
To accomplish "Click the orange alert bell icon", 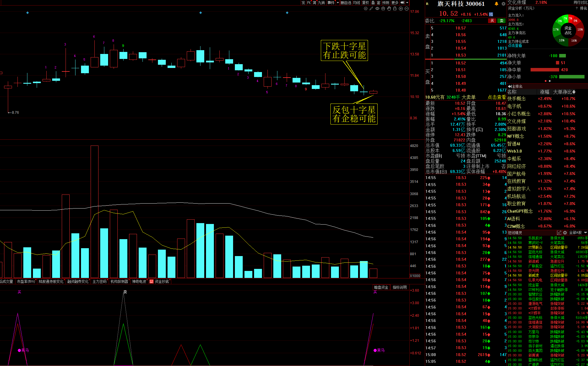I will point(497,4).
